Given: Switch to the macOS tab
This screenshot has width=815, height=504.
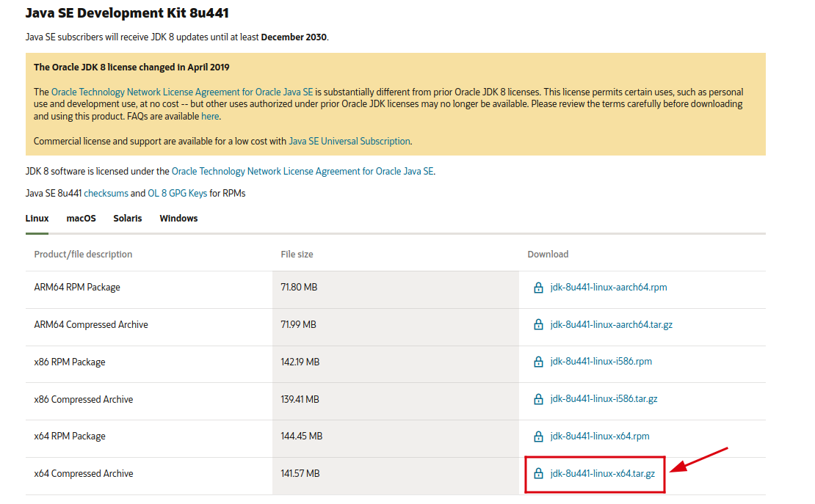Looking at the screenshot, I should [81, 218].
